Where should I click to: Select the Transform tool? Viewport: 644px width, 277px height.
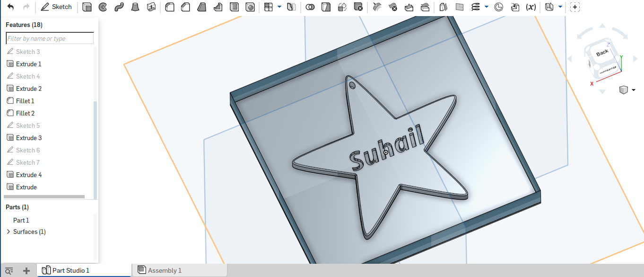click(343, 7)
